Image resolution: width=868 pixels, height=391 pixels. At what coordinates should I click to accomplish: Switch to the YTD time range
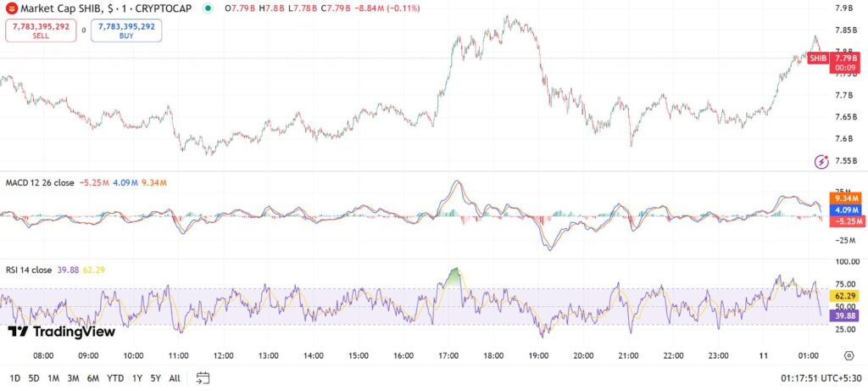click(x=115, y=378)
